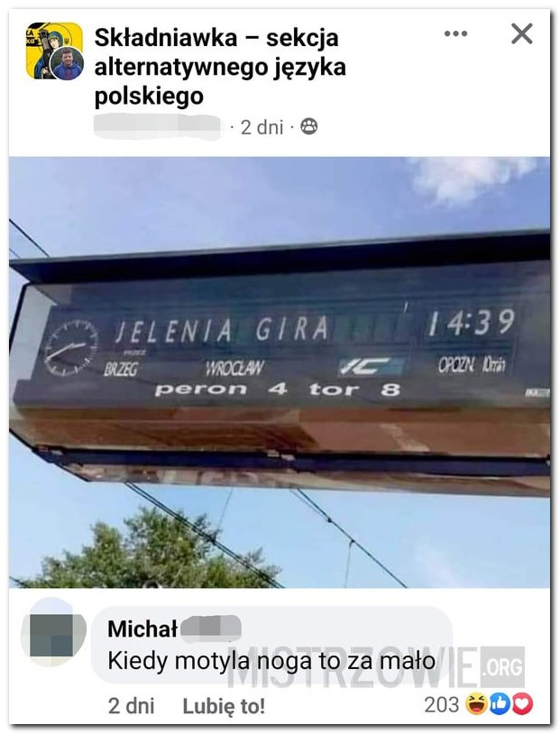Screen dimensions: 560x734
Task: Click the MISTRZOWIE.ORG watermark
Action: [x=376, y=666]
